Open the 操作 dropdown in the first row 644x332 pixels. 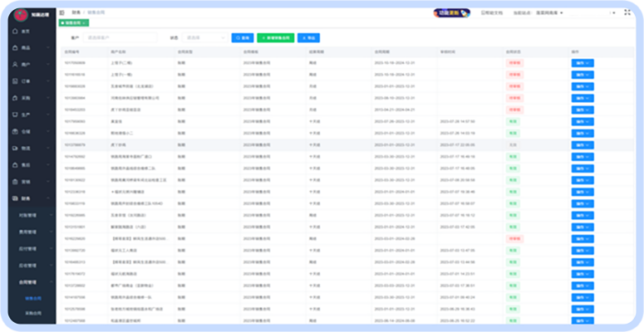point(582,63)
